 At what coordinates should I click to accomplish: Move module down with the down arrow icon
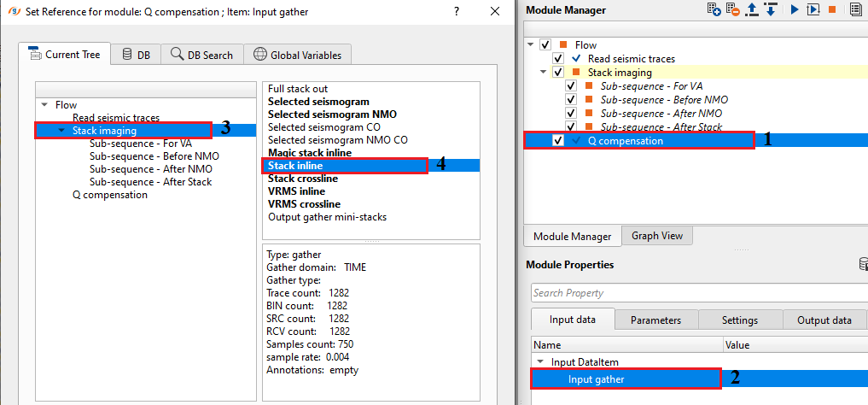[x=770, y=9]
